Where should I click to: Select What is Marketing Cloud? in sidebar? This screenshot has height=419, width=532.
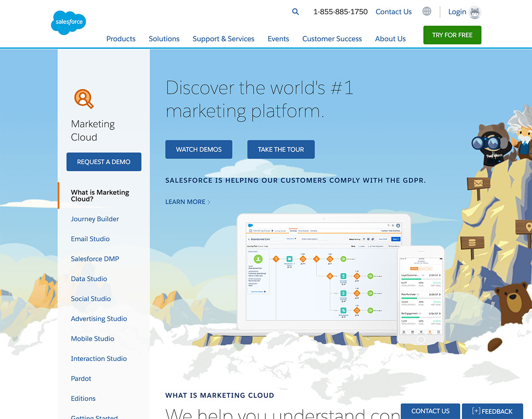click(100, 196)
